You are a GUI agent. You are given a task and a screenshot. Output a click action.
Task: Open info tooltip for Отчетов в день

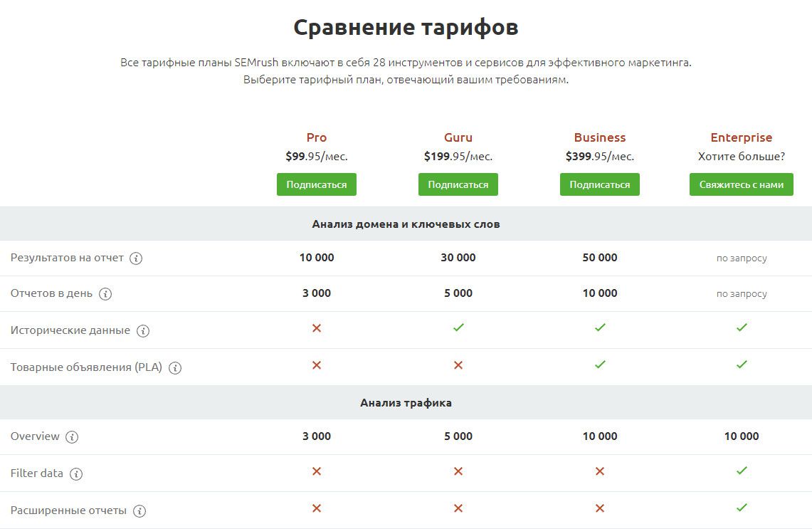pyautogui.click(x=105, y=294)
